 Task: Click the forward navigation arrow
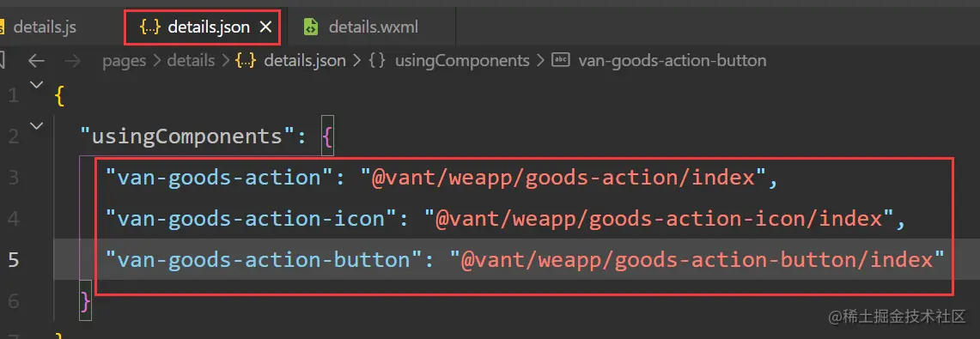coord(73,61)
